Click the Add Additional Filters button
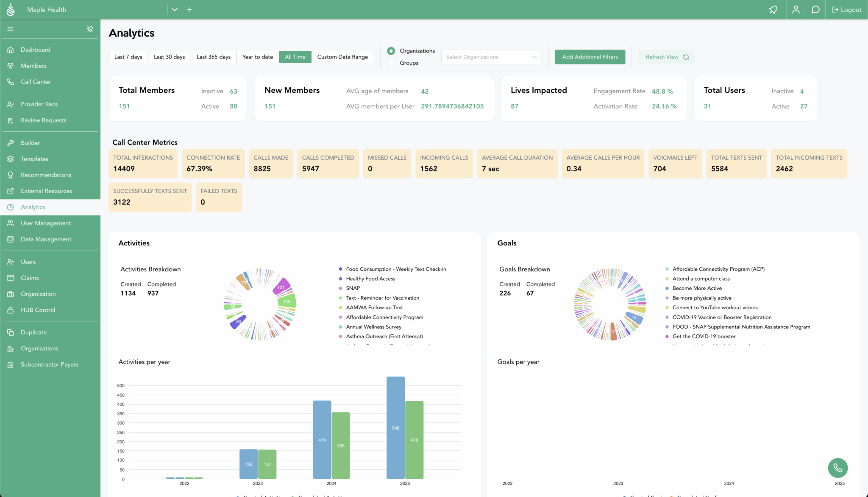 tap(590, 57)
